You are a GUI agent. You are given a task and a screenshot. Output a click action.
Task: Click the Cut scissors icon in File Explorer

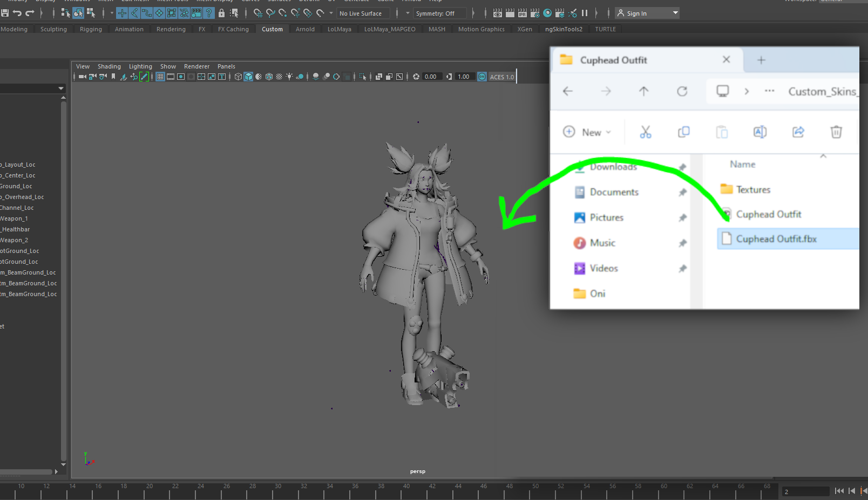646,132
